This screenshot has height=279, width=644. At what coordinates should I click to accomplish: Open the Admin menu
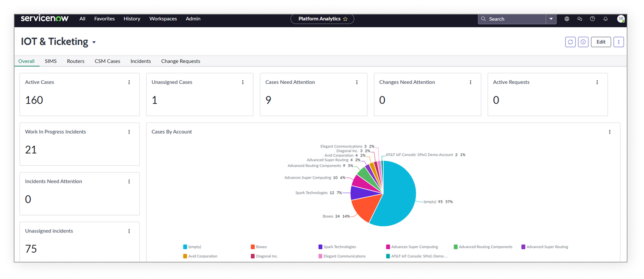[193, 19]
